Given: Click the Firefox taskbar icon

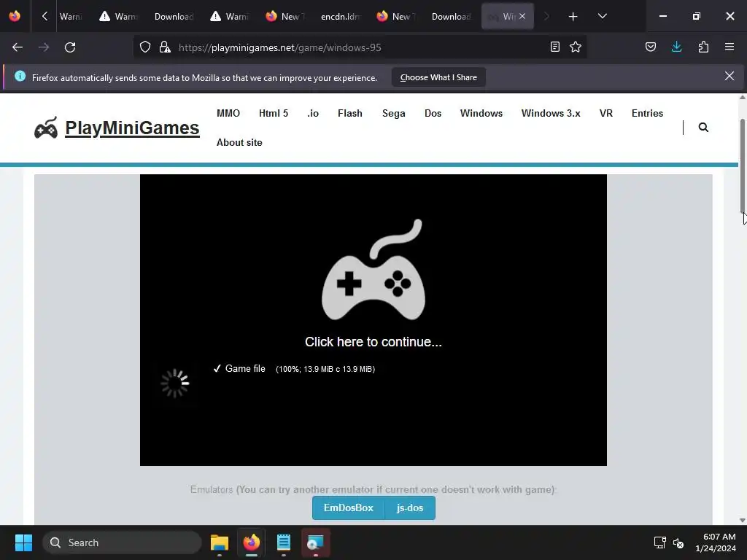Looking at the screenshot, I should click(252, 542).
